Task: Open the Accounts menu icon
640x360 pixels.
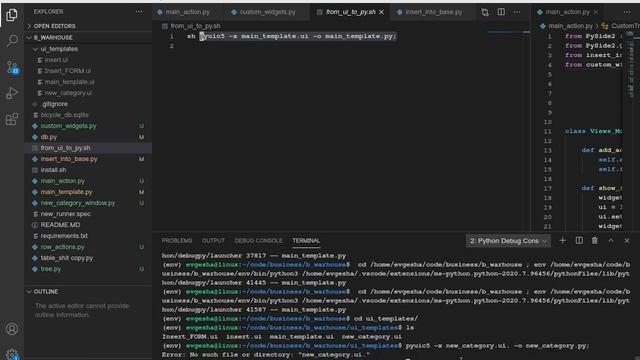Action: [12, 329]
